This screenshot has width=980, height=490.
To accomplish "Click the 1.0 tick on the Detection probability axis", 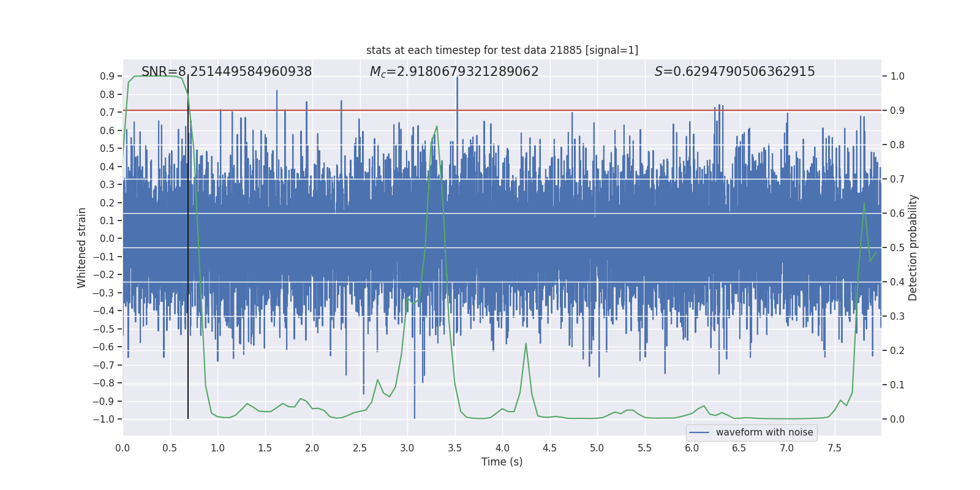I will pos(897,77).
